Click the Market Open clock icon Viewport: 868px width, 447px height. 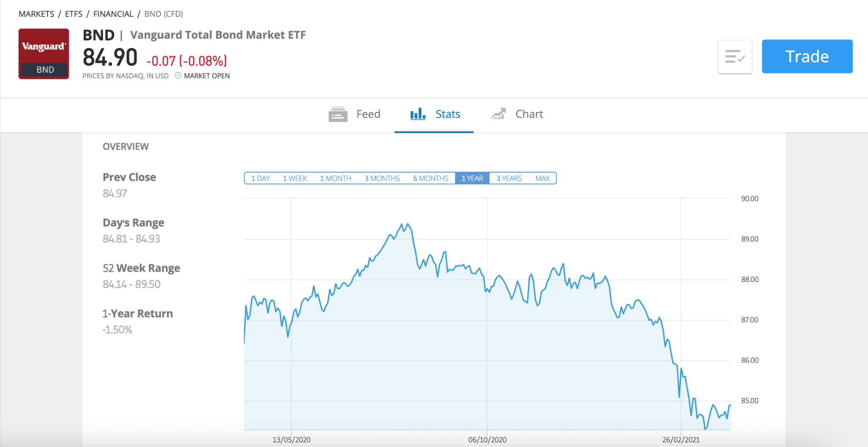tap(178, 75)
